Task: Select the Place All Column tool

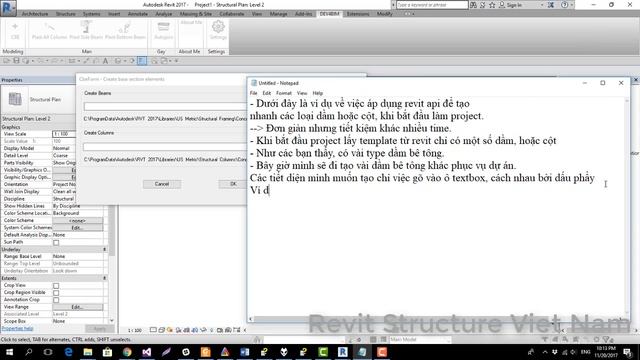Action: 49,31
